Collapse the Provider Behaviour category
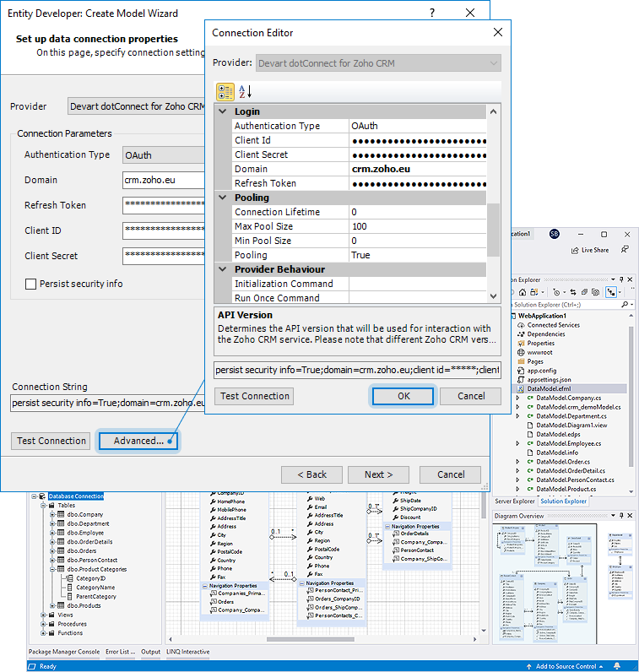 click(223, 269)
